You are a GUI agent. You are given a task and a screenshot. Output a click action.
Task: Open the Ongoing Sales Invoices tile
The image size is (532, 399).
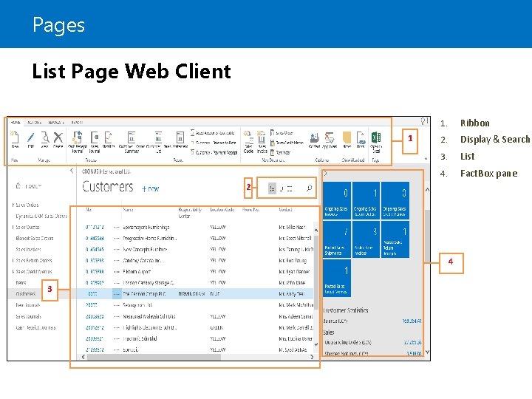click(x=337, y=201)
